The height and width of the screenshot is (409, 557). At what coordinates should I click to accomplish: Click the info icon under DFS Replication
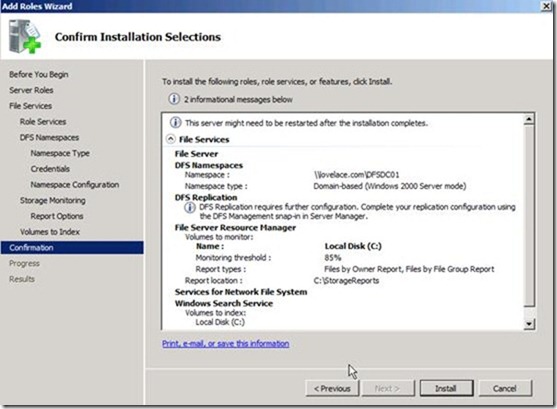pyautogui.click(x=190, y=207)
